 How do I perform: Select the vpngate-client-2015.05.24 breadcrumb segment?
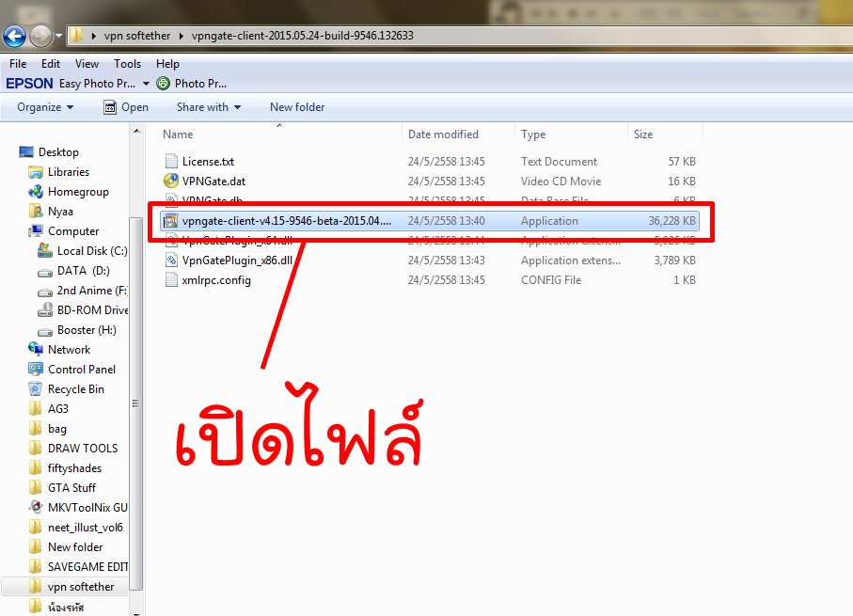pos(303,36)
